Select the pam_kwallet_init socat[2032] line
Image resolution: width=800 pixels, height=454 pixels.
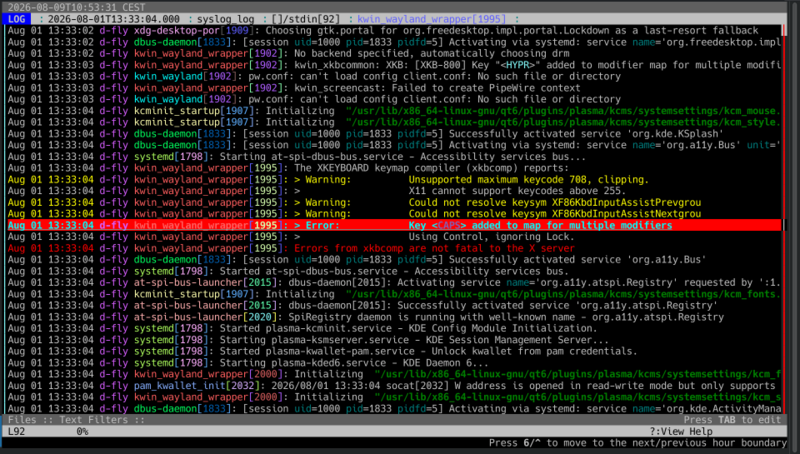pos(394,386)
